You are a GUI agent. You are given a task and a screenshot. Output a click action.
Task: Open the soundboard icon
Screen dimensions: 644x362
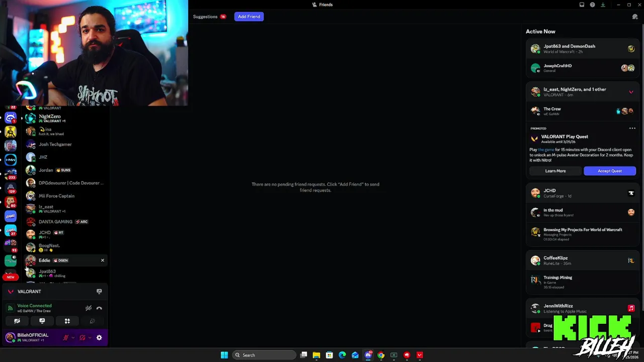[x=92, y=321]
